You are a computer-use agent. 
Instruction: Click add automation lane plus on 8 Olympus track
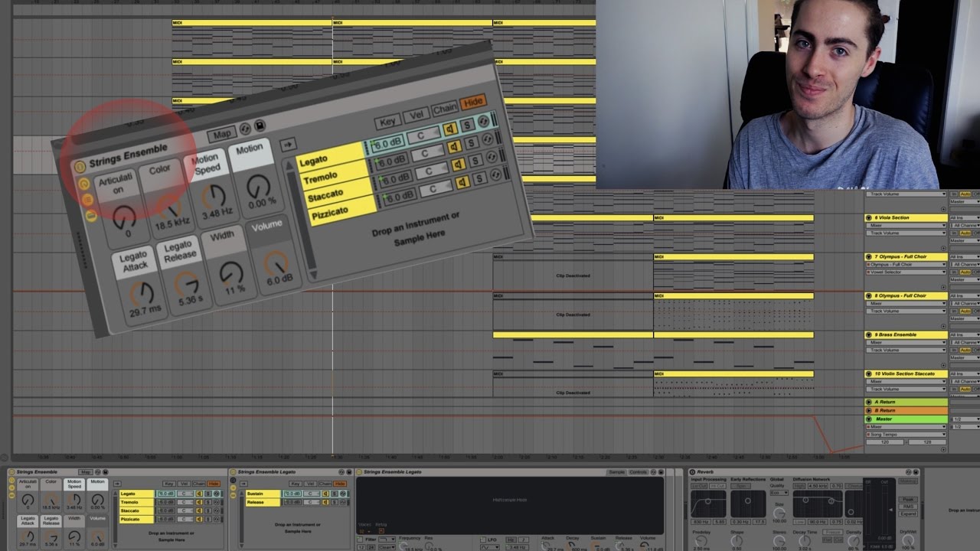click(x=943, y=326)
